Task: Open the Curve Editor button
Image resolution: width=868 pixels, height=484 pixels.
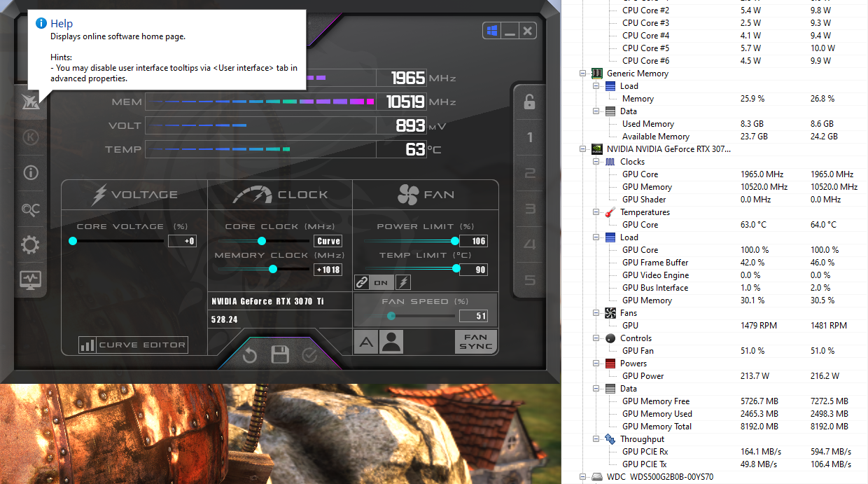Action: 134,345
